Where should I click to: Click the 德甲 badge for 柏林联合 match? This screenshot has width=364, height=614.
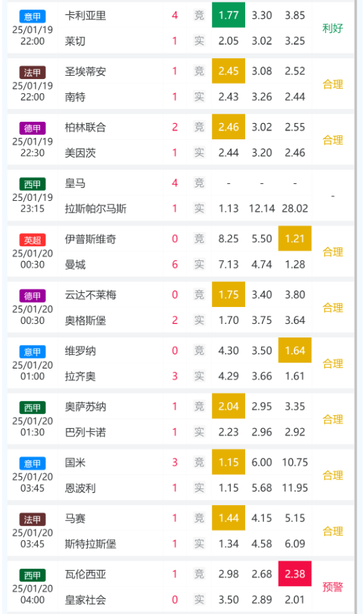32,128
